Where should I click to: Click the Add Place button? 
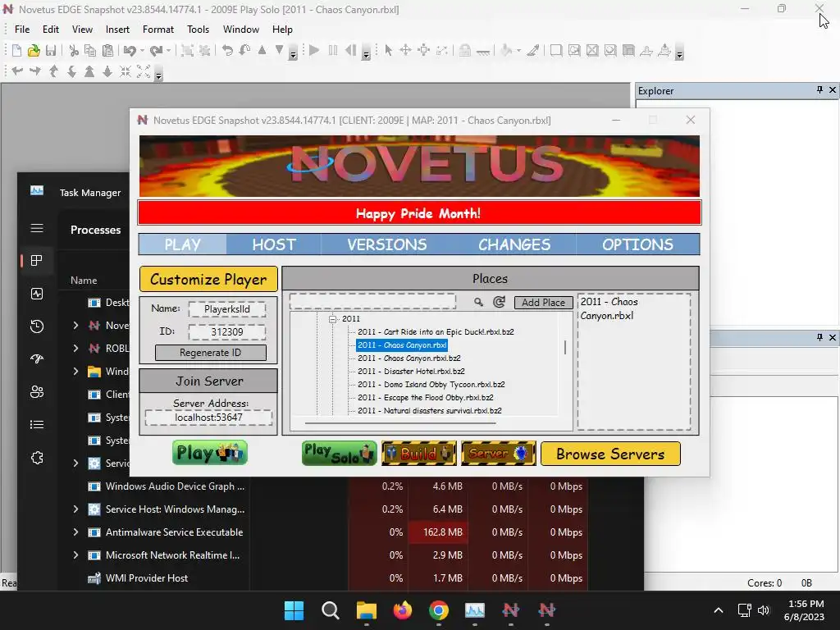click(543, 303)
